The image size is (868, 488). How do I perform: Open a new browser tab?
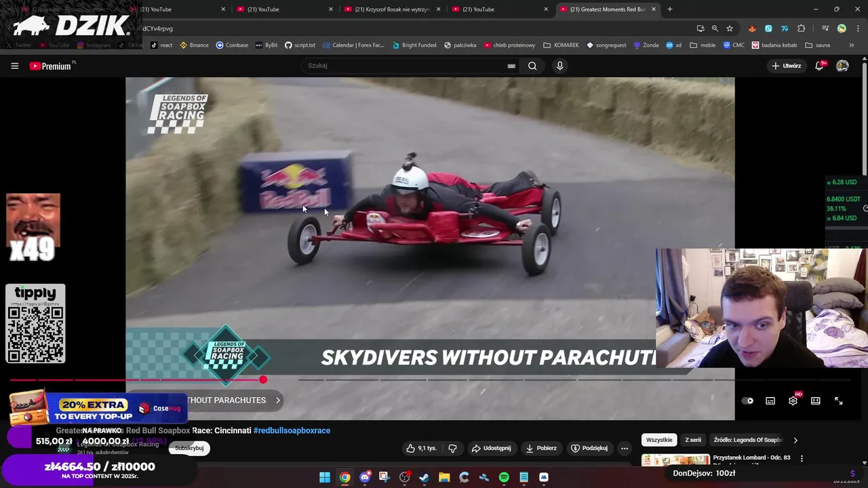tap(669, 9)
